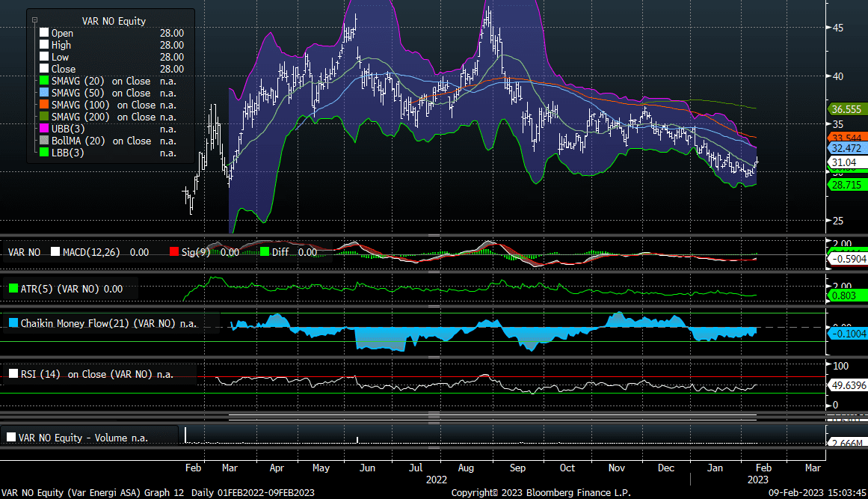Click the 31.04 last price tag
Viewport: 868px width, 499px height.
(846, 162)
